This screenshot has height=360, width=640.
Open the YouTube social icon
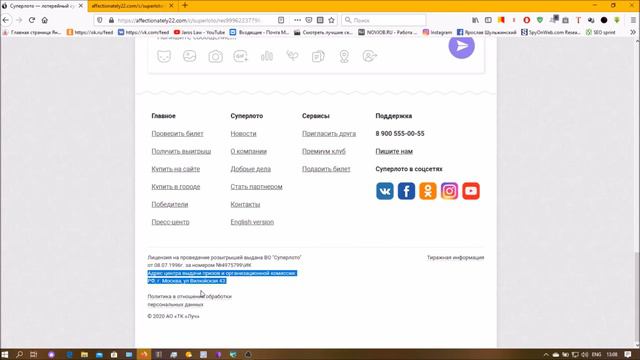[471, 191]
